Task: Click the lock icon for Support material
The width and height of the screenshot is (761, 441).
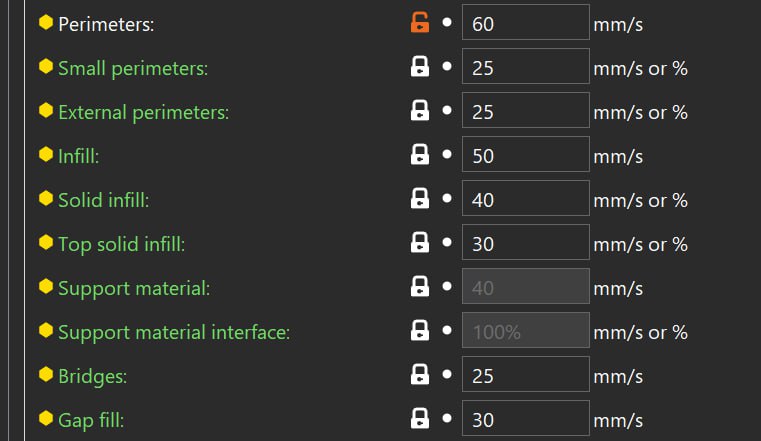Action: pos(420,286)
